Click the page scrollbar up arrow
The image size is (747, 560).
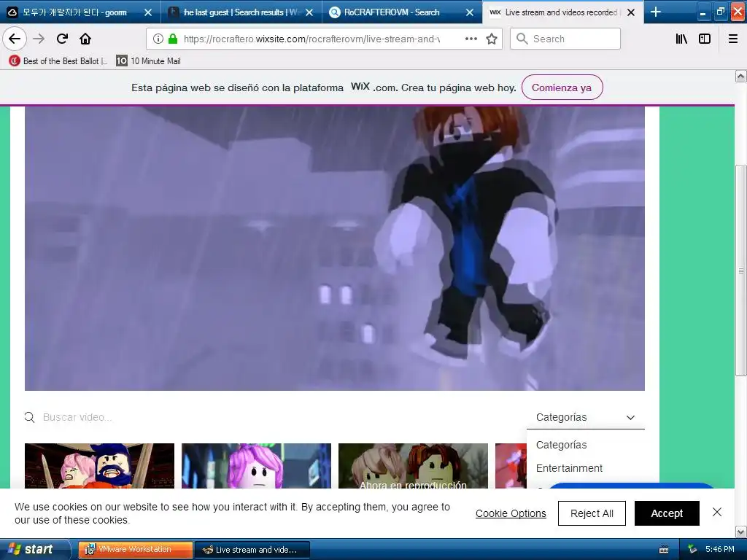pos(741,76)
